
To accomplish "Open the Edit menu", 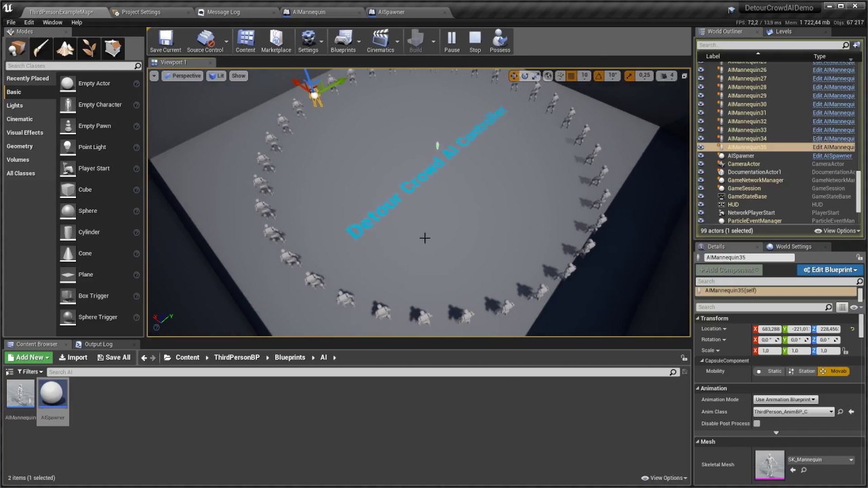I will tap(29, 22).
